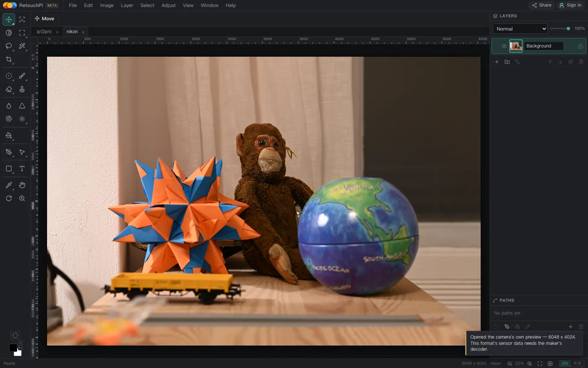Adjust the layer opacity slider

click(x=560, y=29)
